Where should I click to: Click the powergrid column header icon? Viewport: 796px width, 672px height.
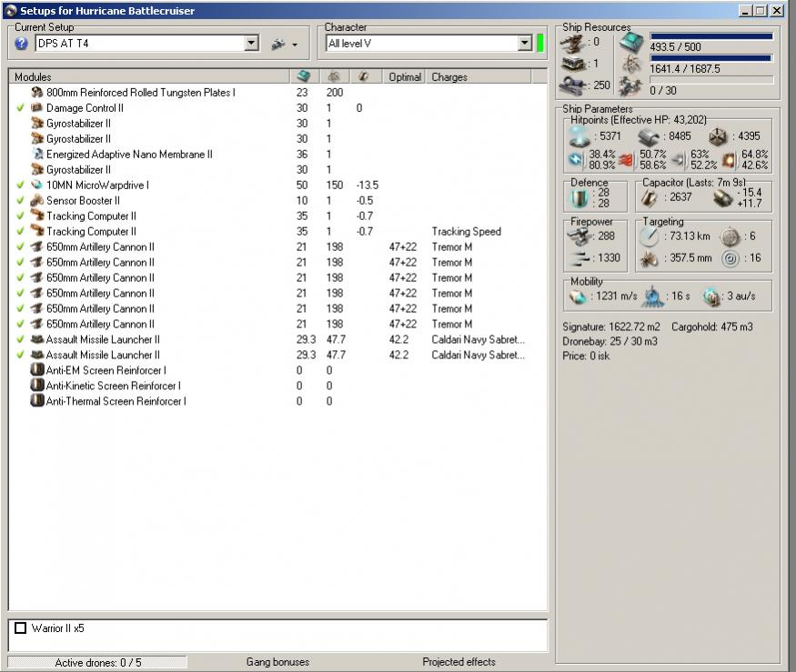pyautogui.click(x=334, y=77)
